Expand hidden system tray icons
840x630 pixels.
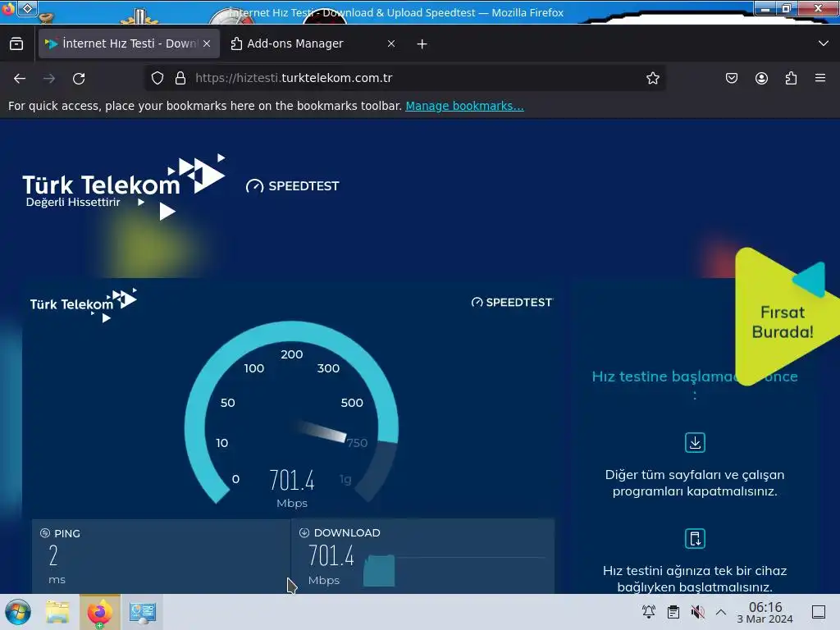721,612
